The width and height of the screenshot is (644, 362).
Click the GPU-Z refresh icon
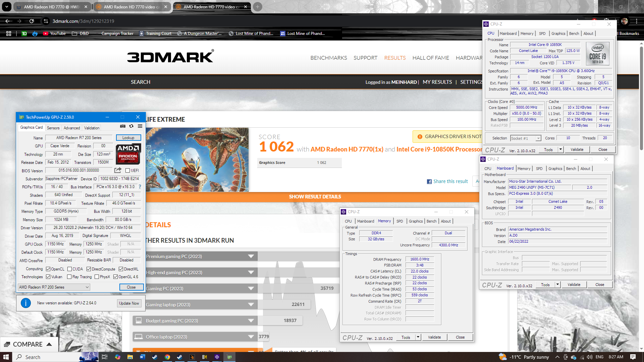point(131,126)
